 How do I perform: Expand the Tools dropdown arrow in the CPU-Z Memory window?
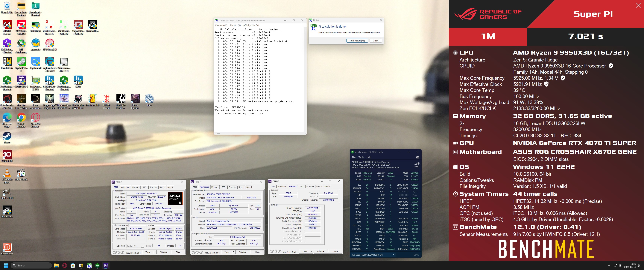point(312,251)
